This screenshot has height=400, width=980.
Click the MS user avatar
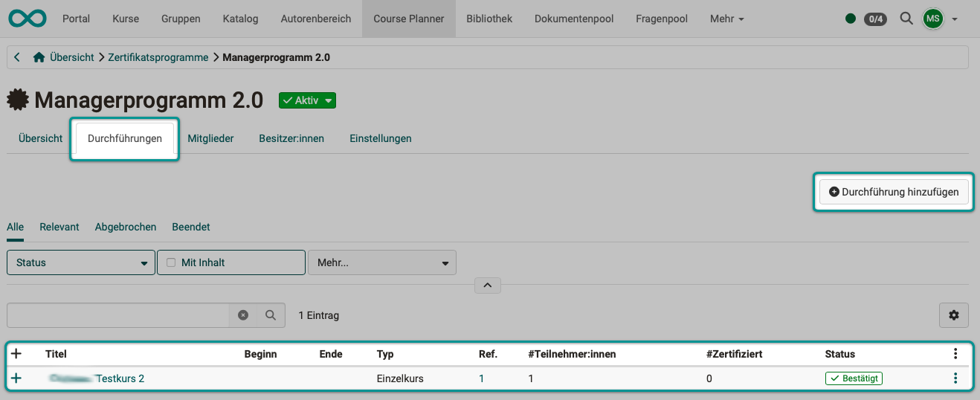pos(933,19)
